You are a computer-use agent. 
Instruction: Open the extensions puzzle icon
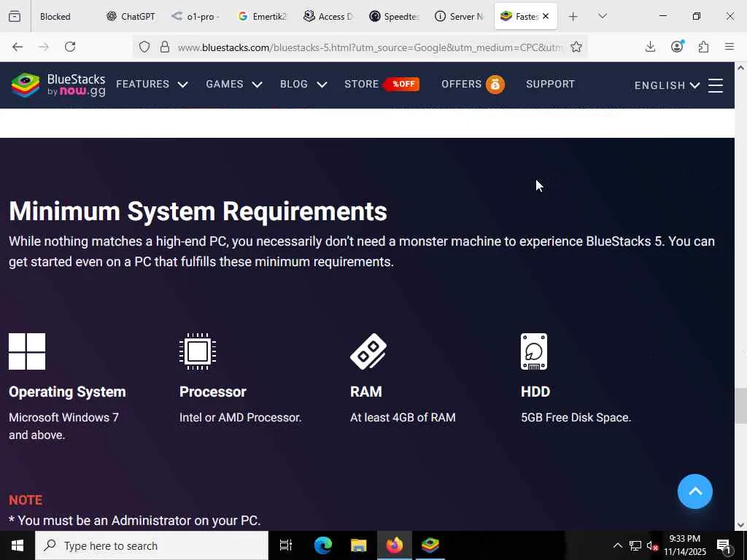(703, 47)
